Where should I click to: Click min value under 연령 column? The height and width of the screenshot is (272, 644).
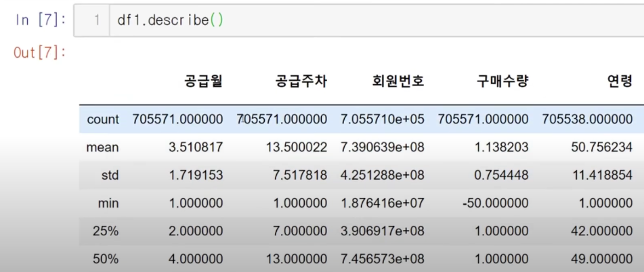[607, 203]
